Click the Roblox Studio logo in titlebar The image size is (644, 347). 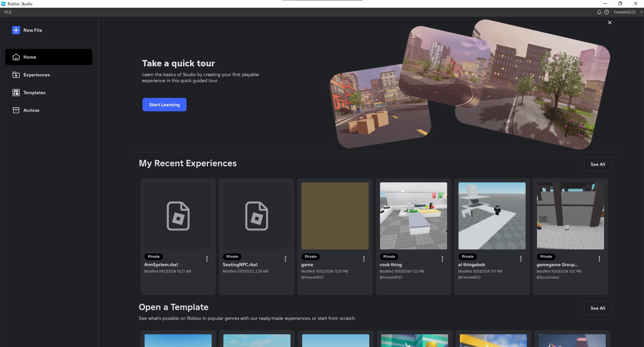point(3,4)
